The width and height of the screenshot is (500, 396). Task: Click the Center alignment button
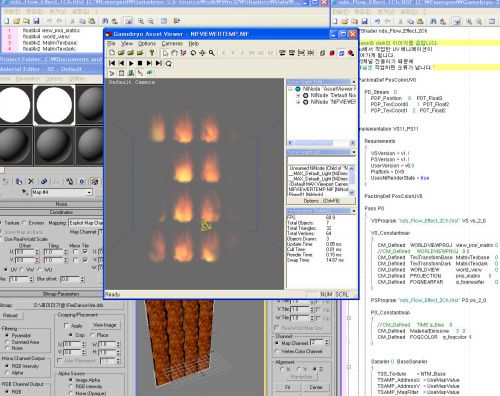click(x=316, y=387)
